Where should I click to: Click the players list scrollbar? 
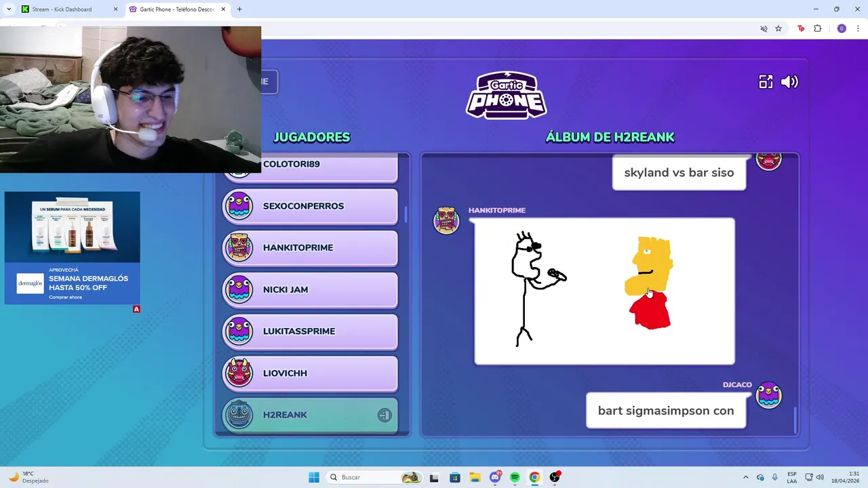click(406, 214)
